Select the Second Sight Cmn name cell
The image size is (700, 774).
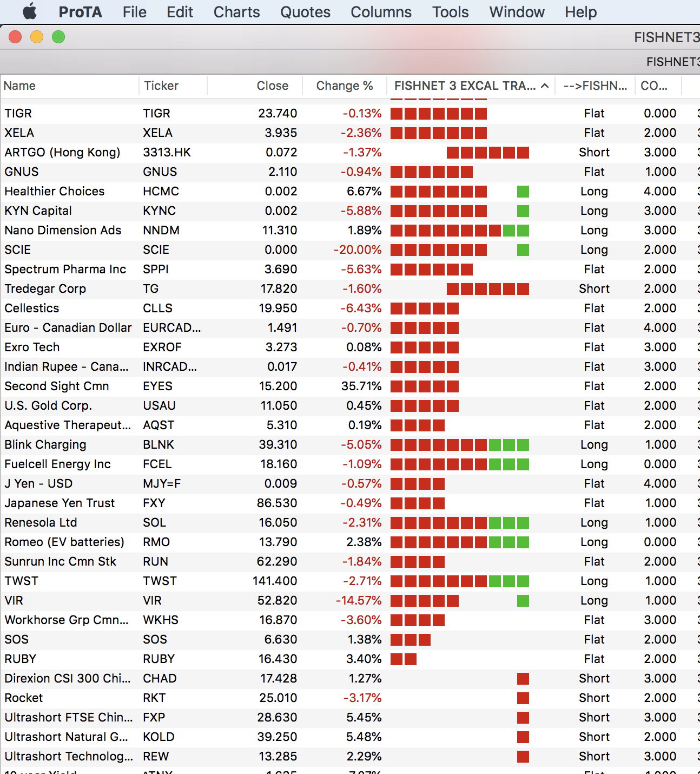(x=56, y=386)
